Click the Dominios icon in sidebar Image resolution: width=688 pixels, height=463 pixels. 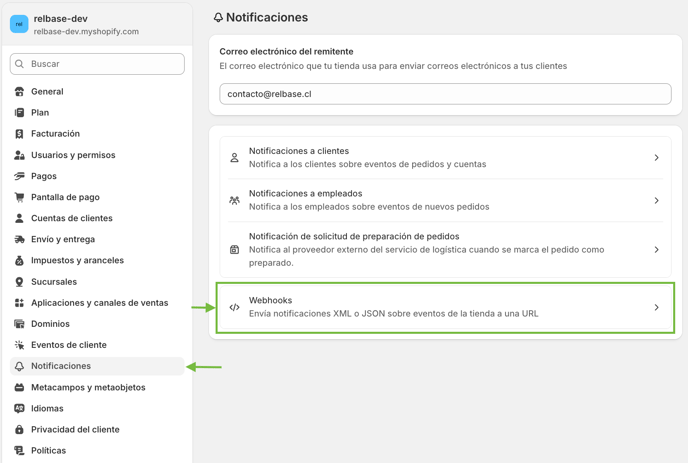(19, 324)
